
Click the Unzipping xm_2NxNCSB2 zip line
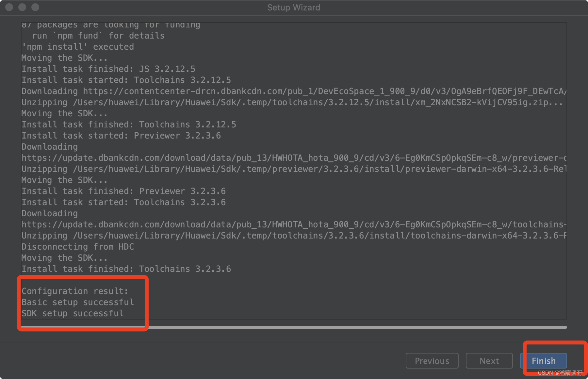[292, 102]
